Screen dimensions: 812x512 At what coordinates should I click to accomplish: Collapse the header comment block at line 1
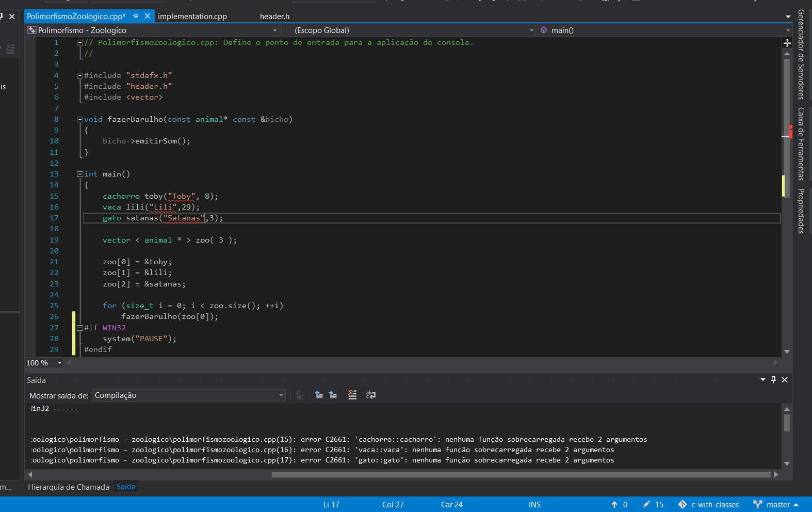pos(80,42)
